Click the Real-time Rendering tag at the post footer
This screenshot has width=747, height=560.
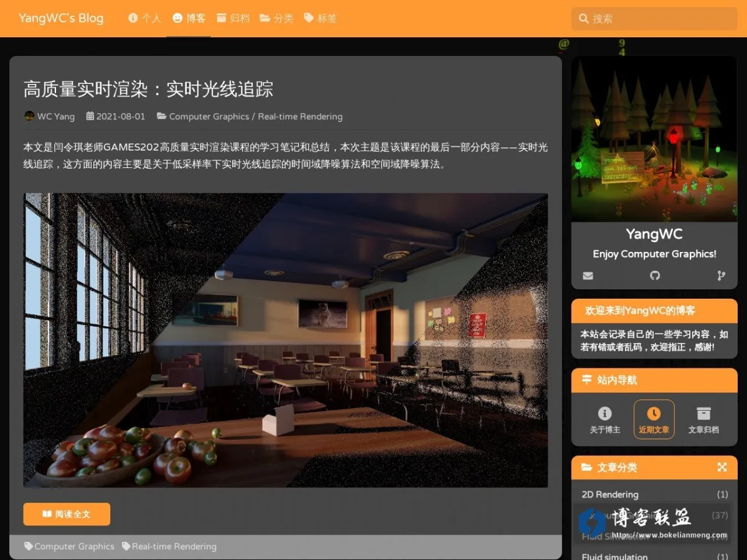click(174, 546)
